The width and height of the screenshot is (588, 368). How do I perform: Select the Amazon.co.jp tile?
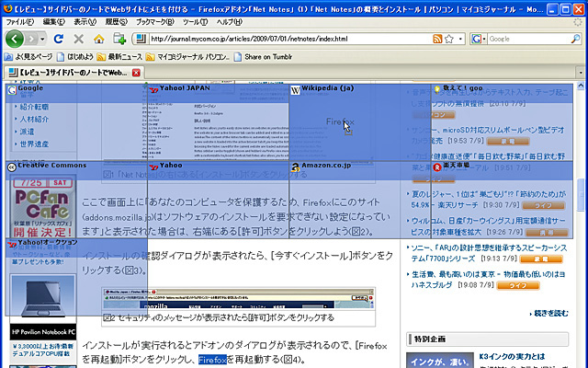click(x=360, y=200)
